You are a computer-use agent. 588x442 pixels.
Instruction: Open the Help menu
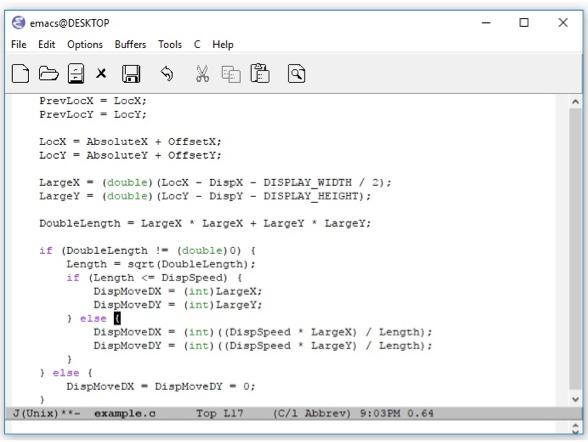click(x=223, y=45)
